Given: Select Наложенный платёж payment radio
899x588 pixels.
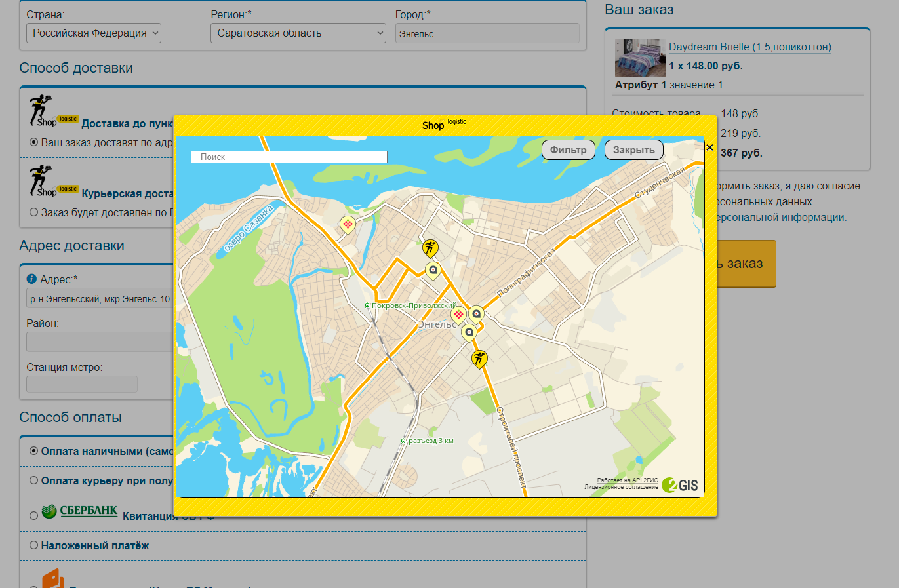Looking at the screenshot, I should pos(33,545).
